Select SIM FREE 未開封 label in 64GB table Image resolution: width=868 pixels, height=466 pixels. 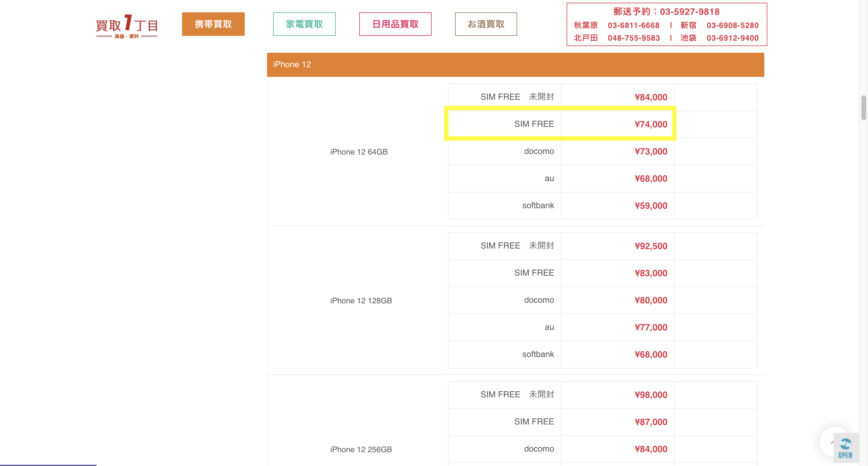point(517,97)
